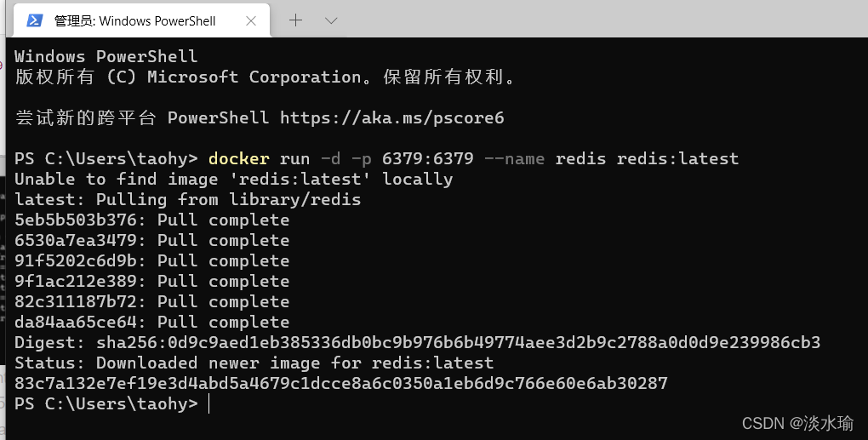Click 'latest: Pulling from library/redis' line
Image resolution: width=868 pixels, height=440 pixels.
coord(188,199)
